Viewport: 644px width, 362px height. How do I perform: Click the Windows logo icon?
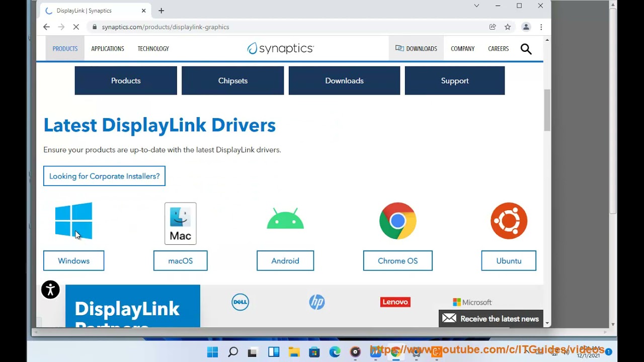point(73,221)
